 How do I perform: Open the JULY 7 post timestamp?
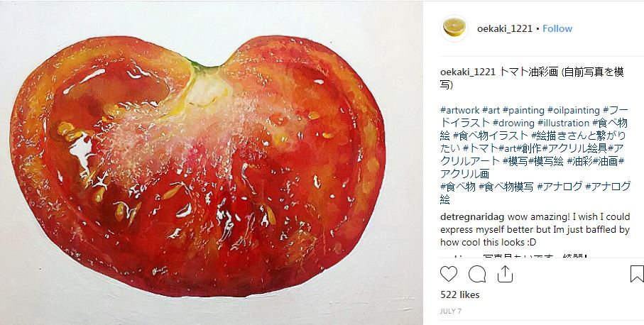click(x=451, y=312)
